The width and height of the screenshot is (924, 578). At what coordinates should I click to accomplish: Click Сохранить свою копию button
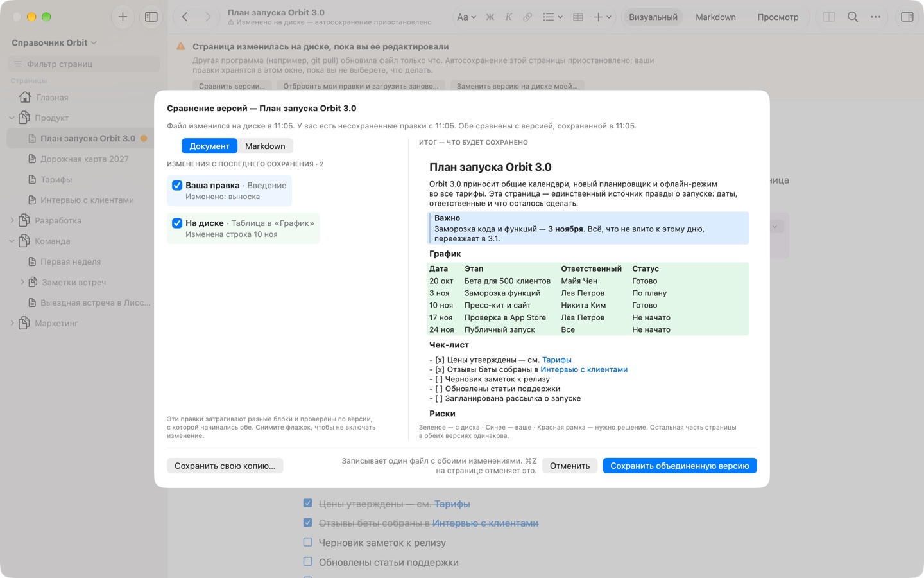[x=225, y=466]
